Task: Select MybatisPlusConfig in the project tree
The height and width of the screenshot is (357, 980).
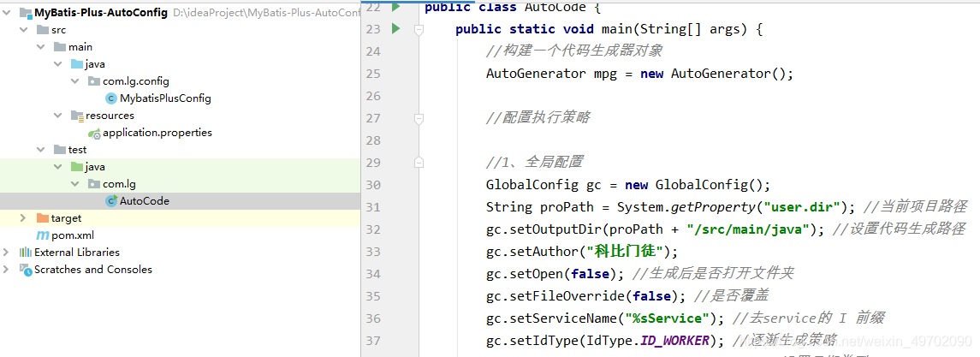Action: 166,98
